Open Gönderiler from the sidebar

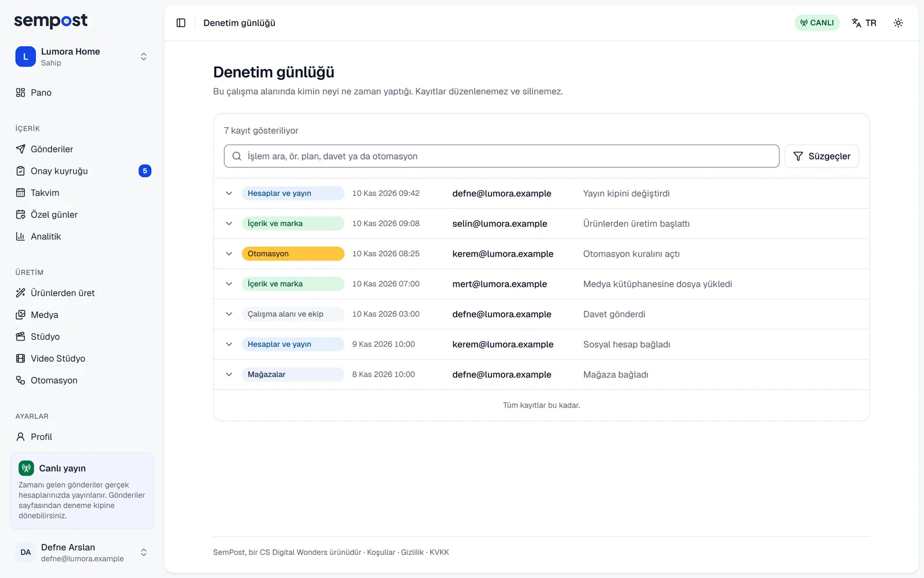point(82,149)
